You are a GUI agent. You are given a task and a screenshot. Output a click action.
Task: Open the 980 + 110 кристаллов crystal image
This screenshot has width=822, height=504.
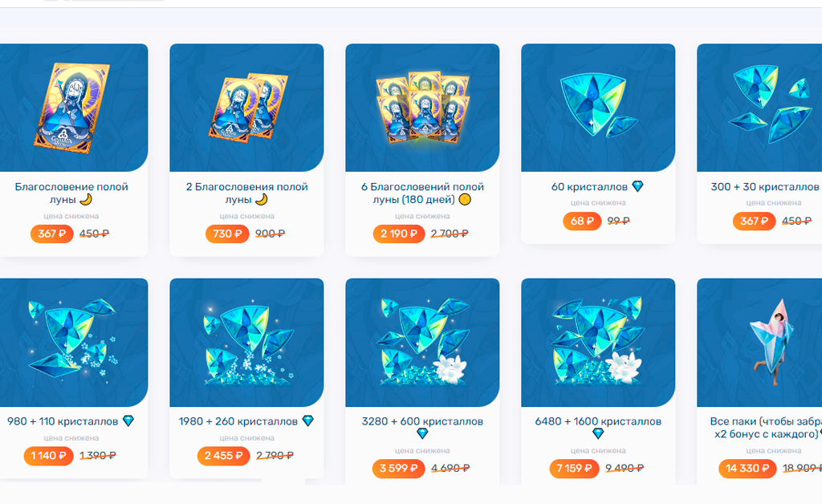(x=73, y=342)
